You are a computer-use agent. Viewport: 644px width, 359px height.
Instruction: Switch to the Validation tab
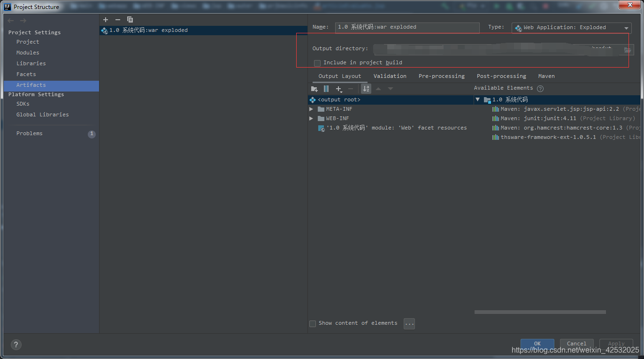[390, 76]
